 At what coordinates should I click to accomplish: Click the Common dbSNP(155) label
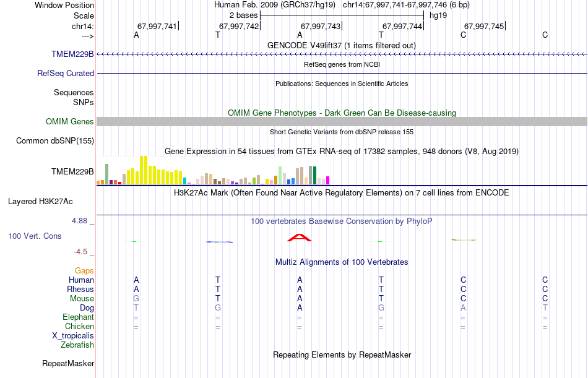(54, 140)
